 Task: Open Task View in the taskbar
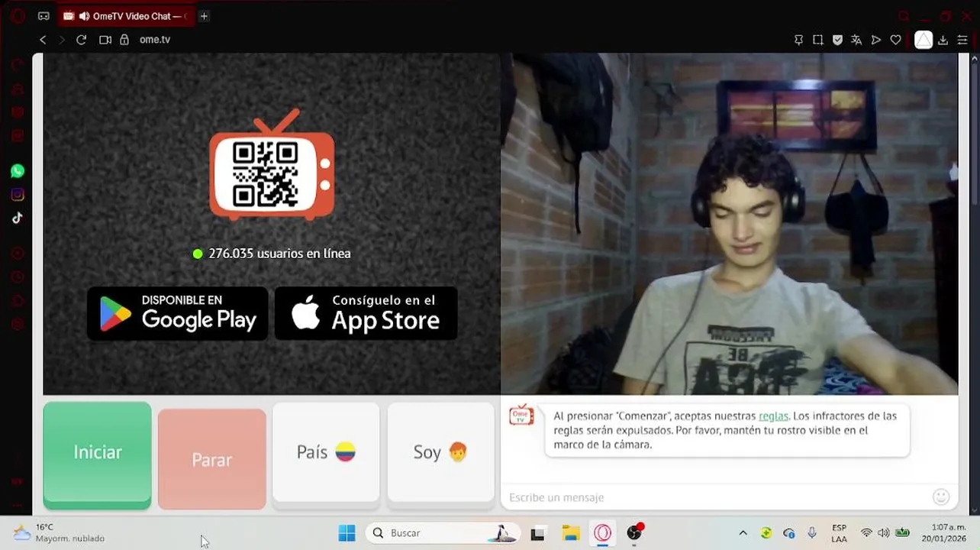(537, 534)
